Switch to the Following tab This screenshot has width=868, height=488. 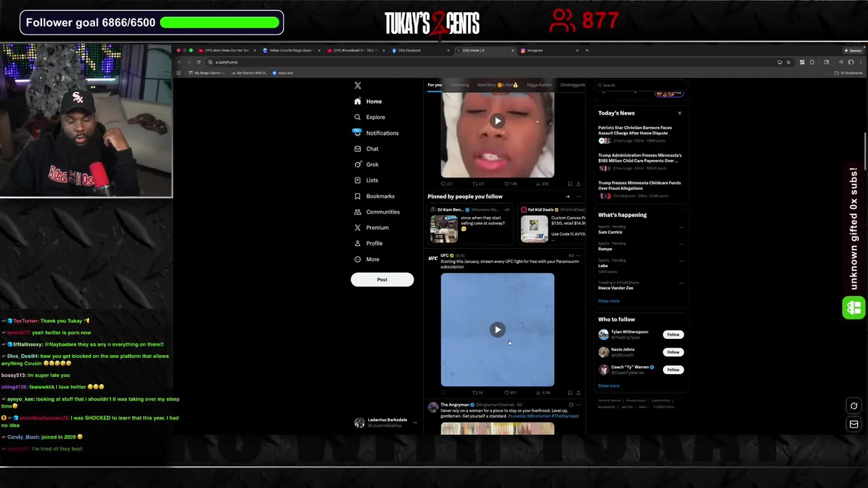(x=460, y=85)
